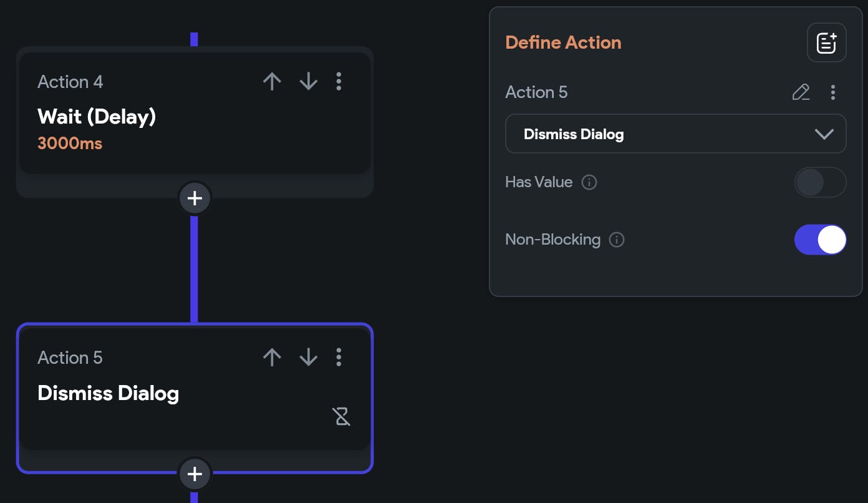Image resolution: width=868 pixels, height=503 pixels.
Task: Open the Dismiss Dialog action type dropdown
Action: [675, 134]
